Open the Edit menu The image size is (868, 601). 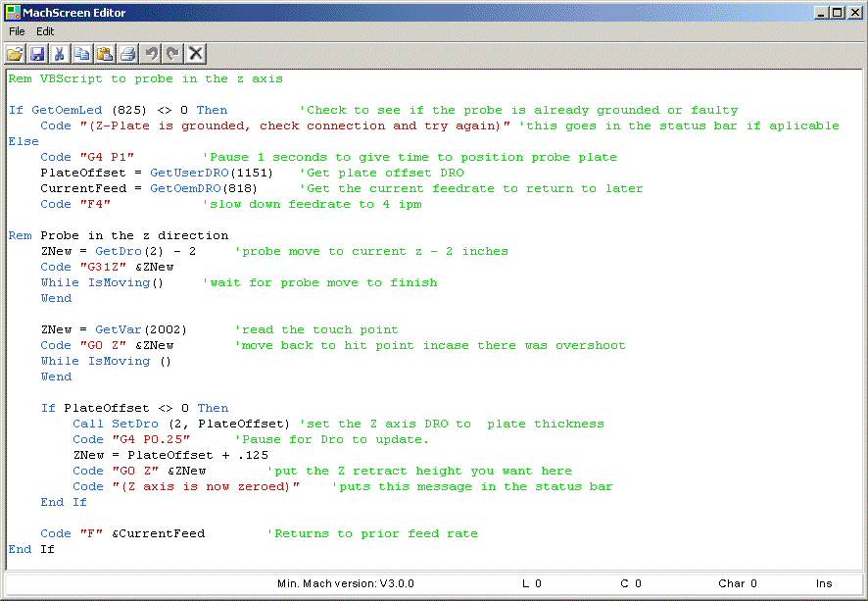[46, 31]
